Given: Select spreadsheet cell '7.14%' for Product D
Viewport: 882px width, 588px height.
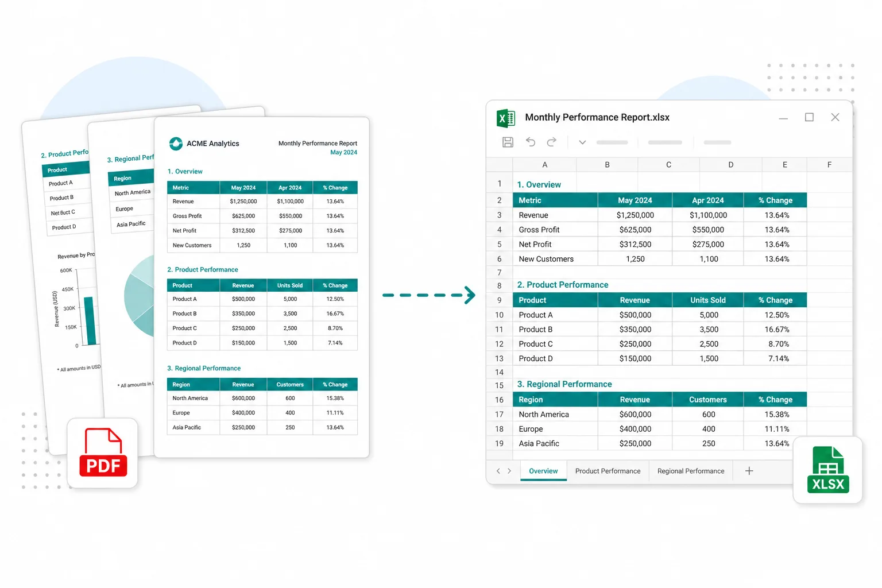Looking at the screenshot, I should (775, 358).
